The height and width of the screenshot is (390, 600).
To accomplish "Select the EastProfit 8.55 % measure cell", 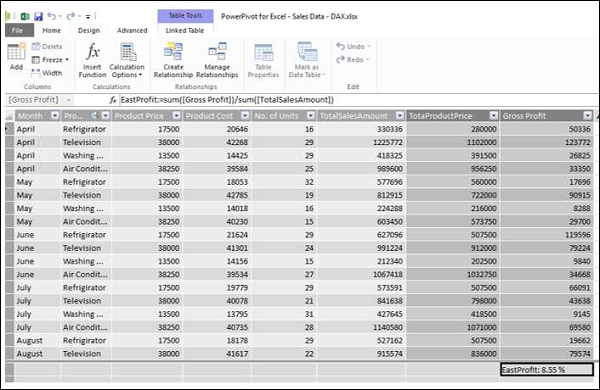I will point(547,370).
